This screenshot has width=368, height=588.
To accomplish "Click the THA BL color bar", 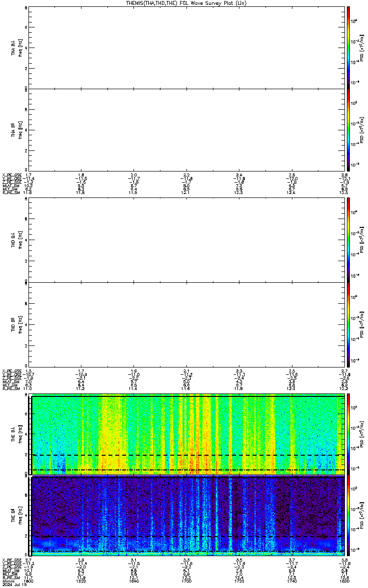I will pos(348,48).
